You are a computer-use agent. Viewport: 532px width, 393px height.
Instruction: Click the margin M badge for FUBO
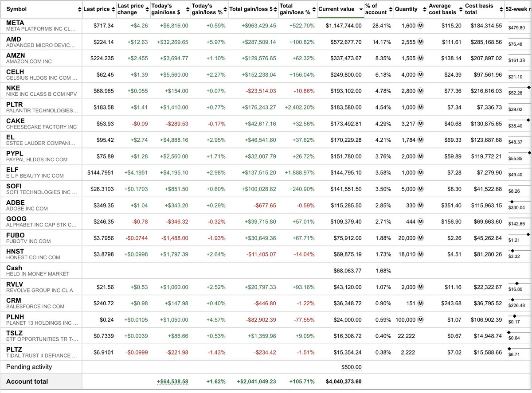[421, 238]
